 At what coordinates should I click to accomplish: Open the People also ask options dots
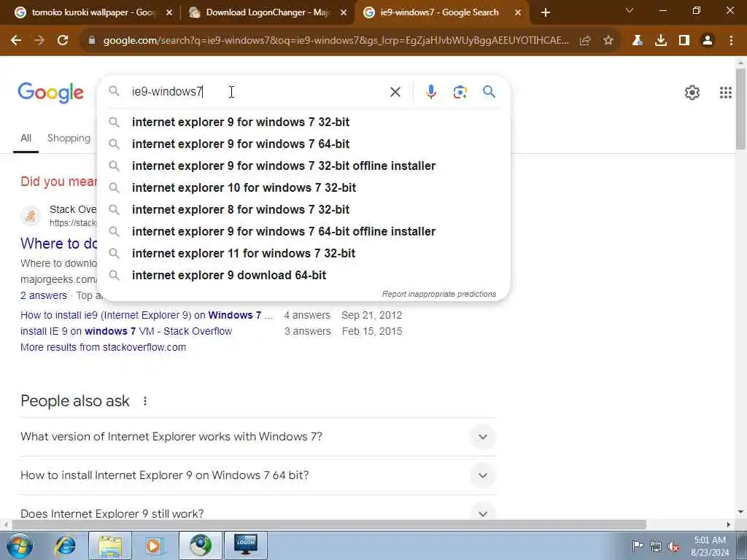[x=145, y=402]
